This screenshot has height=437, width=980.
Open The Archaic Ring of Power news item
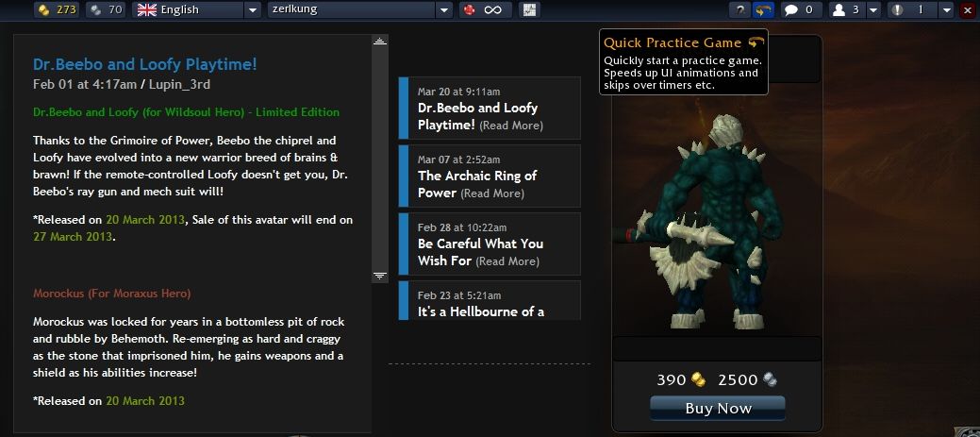(490, 176)
